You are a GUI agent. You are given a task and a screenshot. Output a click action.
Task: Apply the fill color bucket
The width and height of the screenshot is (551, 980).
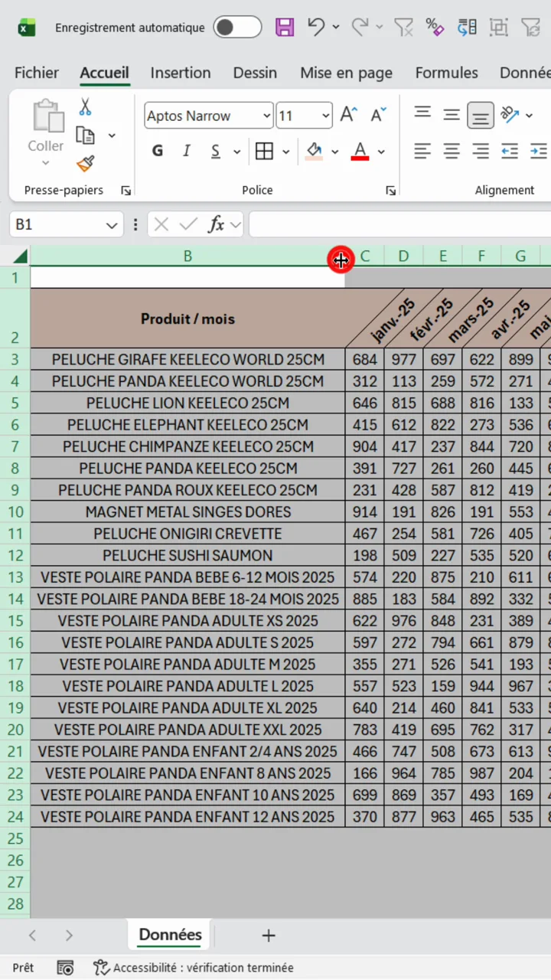click(x=314, y=151)
